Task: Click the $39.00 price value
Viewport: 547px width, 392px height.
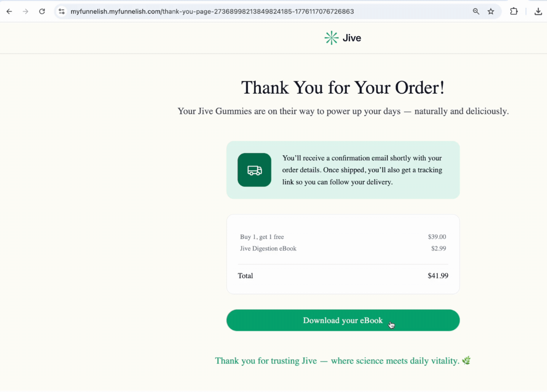Action: 437,237
